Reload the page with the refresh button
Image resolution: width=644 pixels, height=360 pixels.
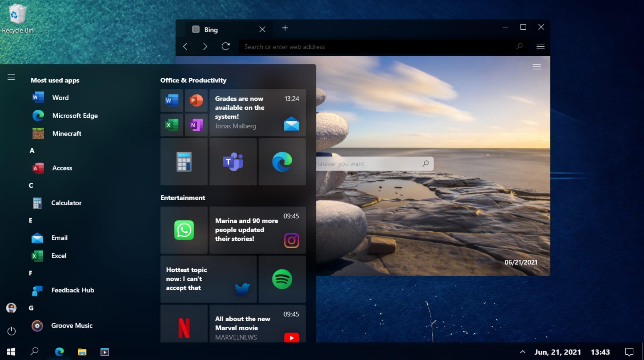click(x=226, y=47)
